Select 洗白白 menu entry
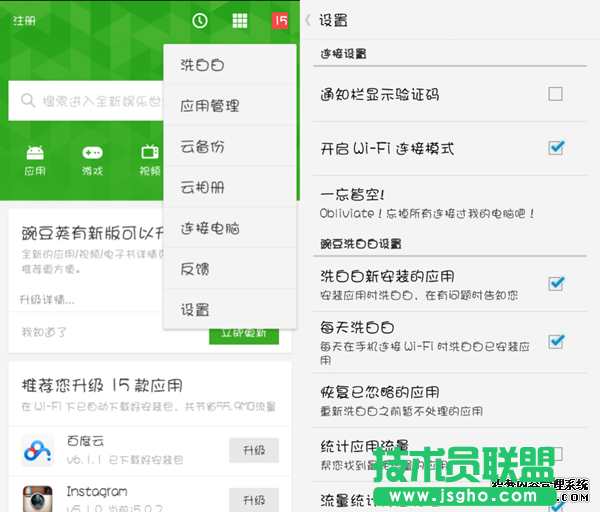Image resolution: width=600 pixels, height=512 pixels. click(x=230, y=65)
